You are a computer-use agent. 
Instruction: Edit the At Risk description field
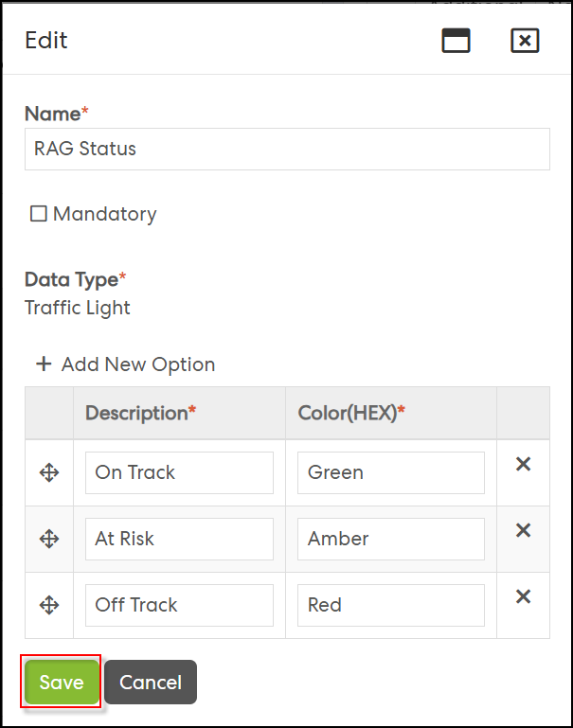[179, 539]
